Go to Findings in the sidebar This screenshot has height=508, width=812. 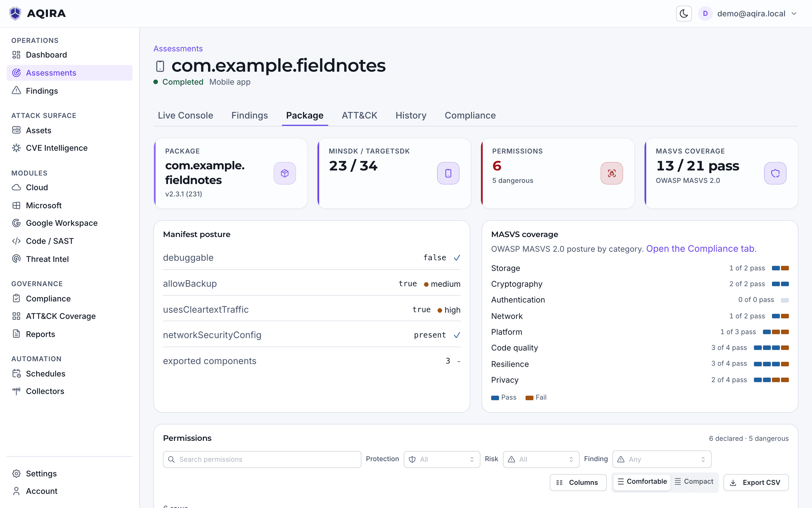click(69, 91)
